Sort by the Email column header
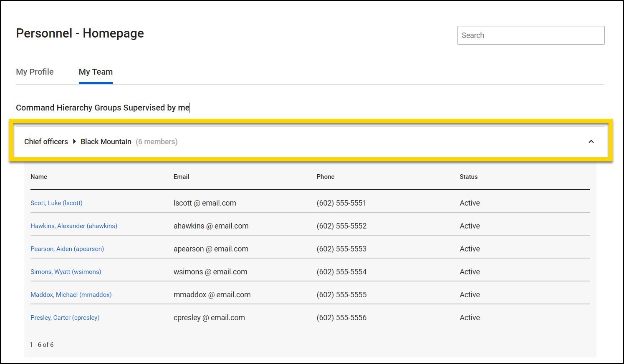 (x=181, y=176)
